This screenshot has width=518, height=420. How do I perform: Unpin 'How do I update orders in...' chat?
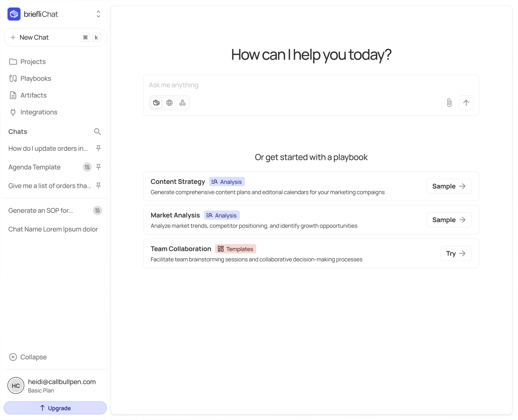tap(98, 148)
